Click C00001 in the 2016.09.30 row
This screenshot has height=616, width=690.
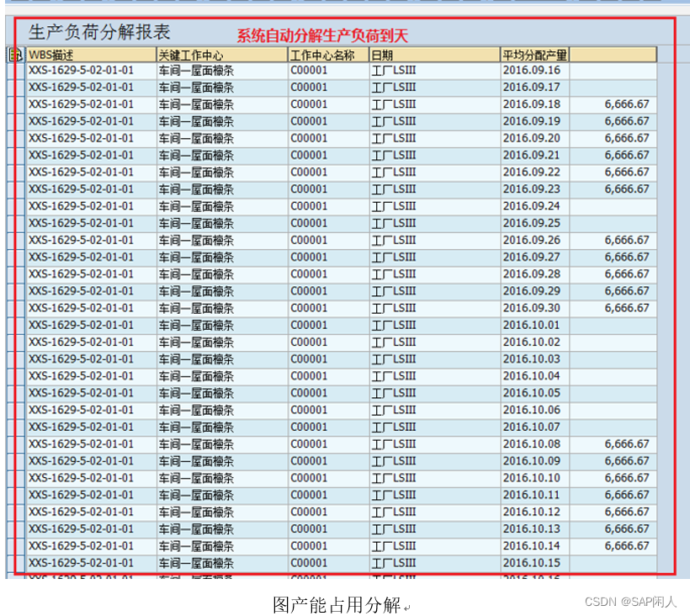(x=309, y=308)
